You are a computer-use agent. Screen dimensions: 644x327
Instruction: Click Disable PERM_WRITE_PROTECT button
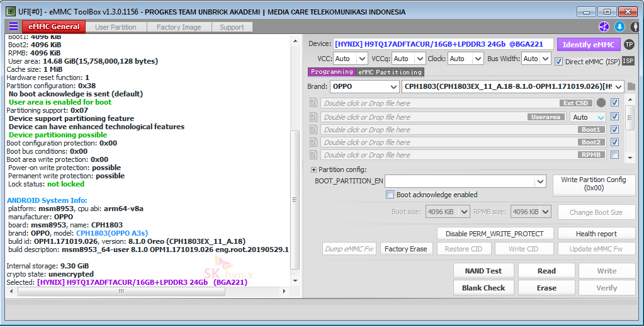495,234
